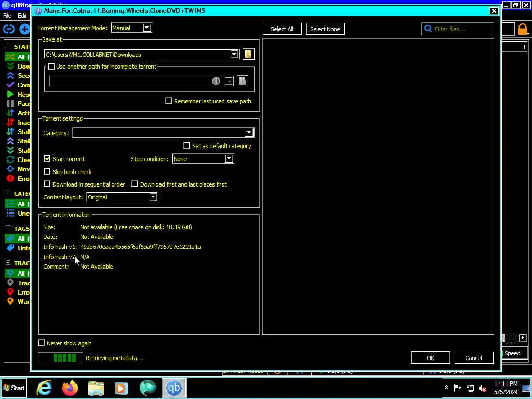532x399 pixels.
Task: Enable Download in sequential order
Action: point(47,184)
